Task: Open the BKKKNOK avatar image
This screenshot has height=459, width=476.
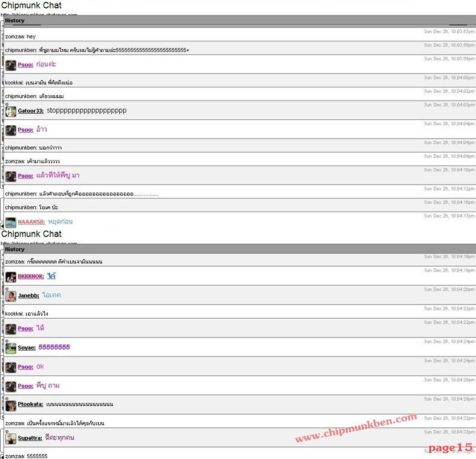Action: 11,277
